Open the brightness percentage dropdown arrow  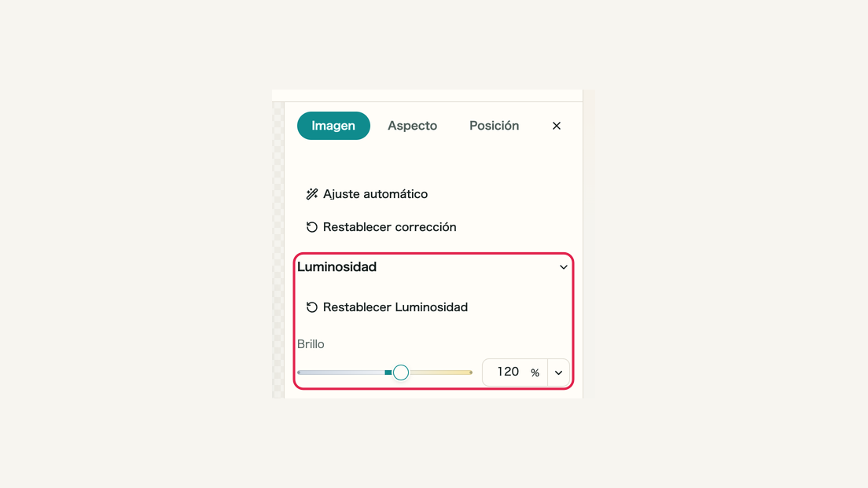click(x=558, y=372)
